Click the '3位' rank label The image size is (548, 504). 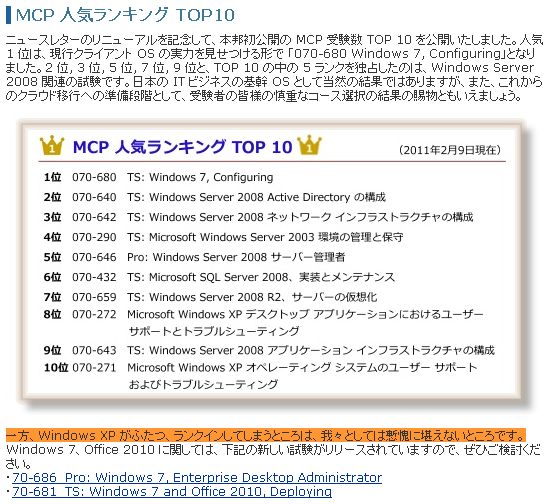tap(52, 217)
